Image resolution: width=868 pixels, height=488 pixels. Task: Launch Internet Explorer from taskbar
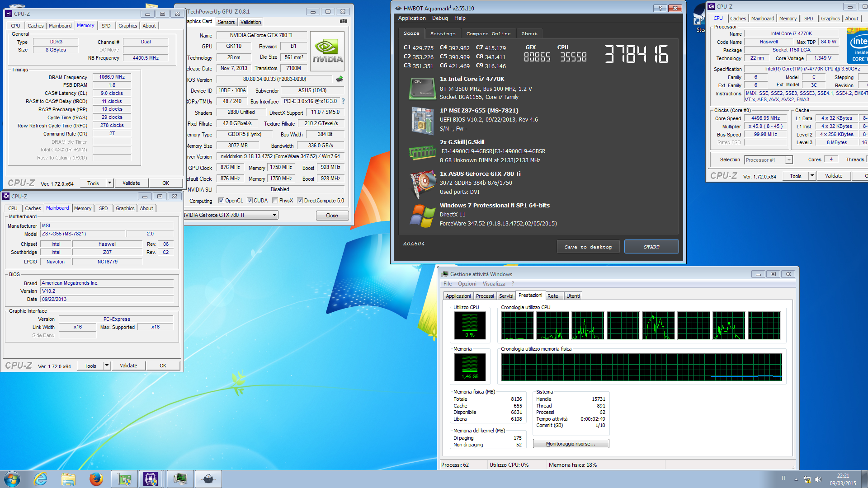pos(41,479)
